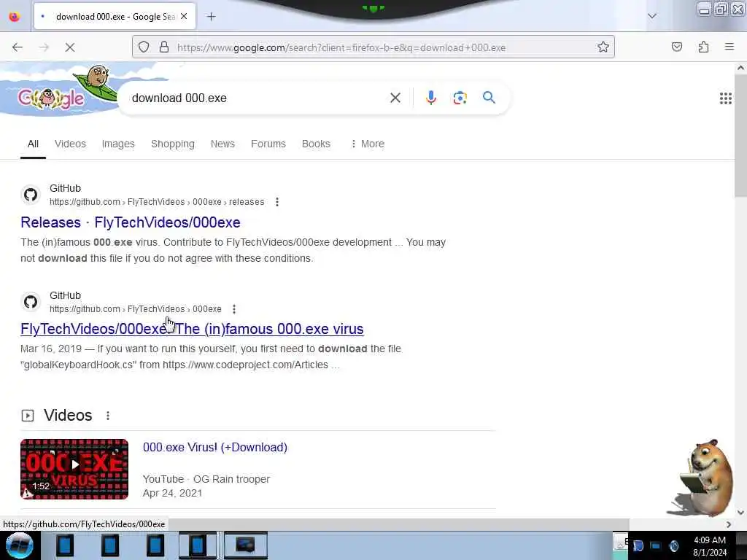Image resolution: width=747 pixels, height=560 pixels.
Task: Switch to the Shopping search tab
Action: click(172, 144)
